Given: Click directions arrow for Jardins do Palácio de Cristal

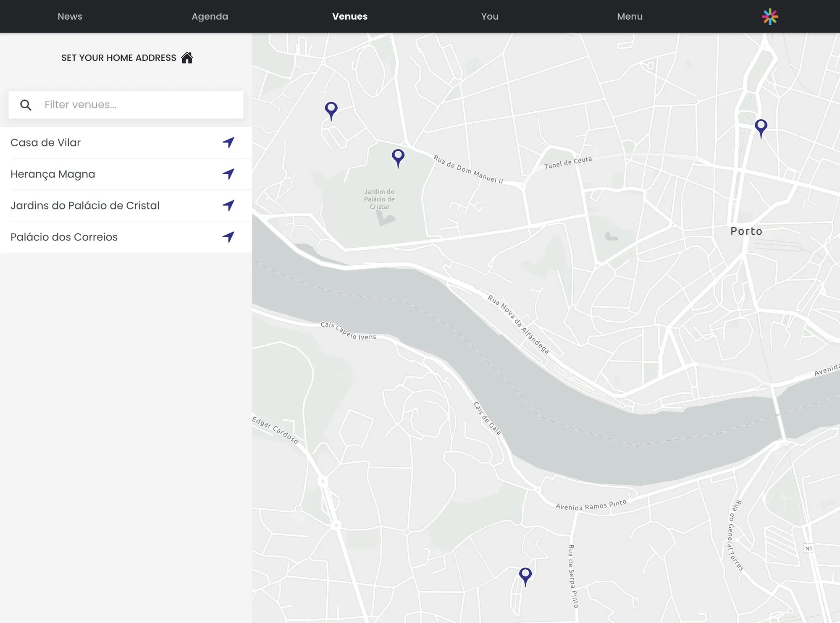Looking at the screenshot, I should point(228,205).
